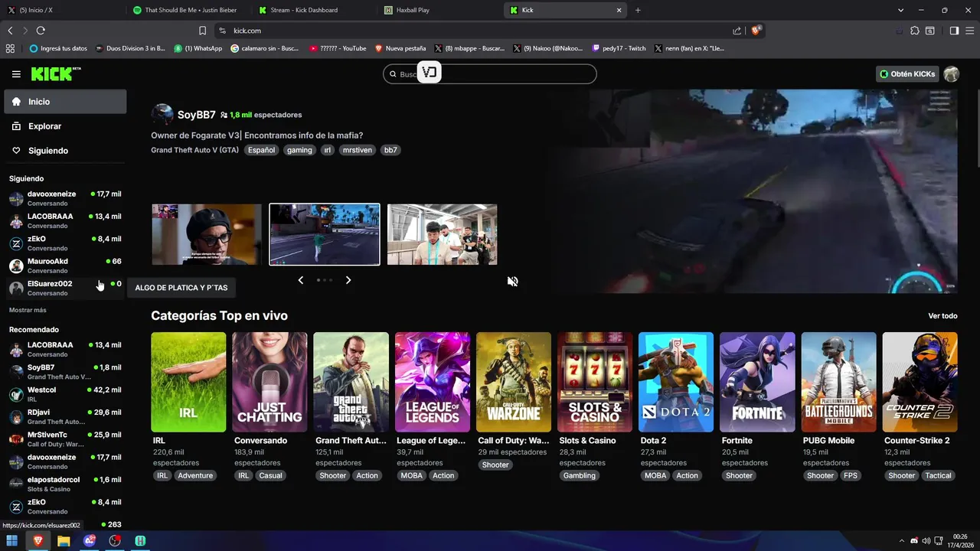
Task: Open MrStivenTc in Recomendado list
Action: click(65, 439)
